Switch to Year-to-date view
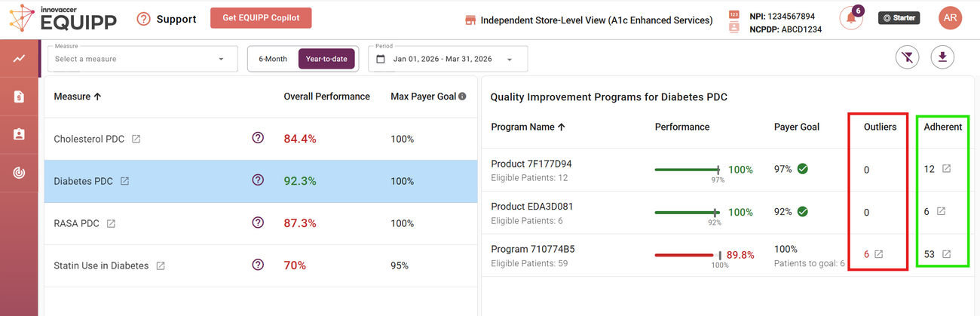 point(326,59)
